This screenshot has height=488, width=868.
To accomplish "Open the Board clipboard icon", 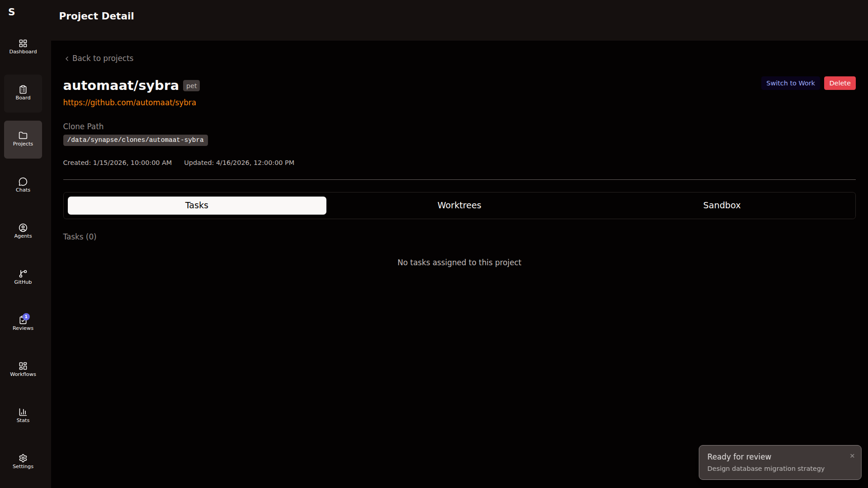I will point(23,93).
